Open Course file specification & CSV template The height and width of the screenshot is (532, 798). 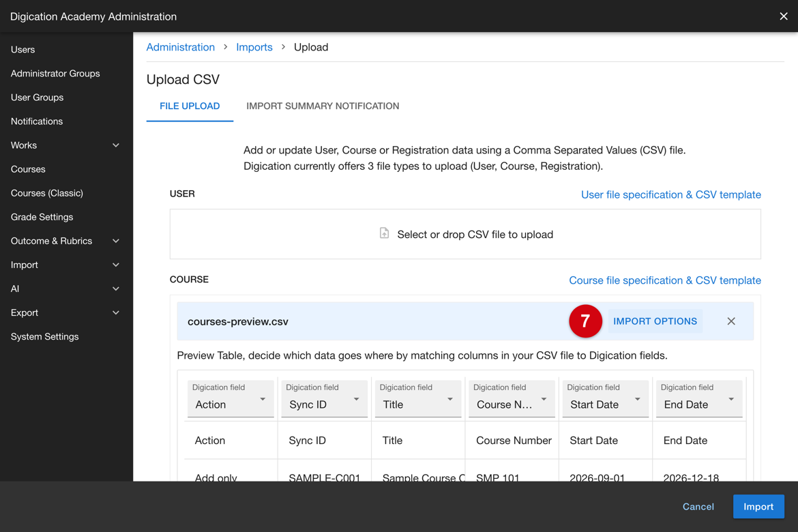click(x=665, y=280)
